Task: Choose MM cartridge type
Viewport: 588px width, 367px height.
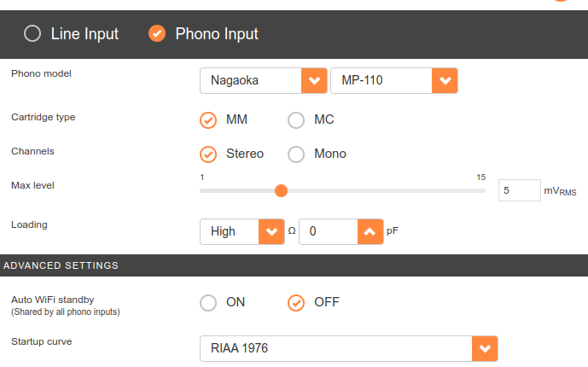Action: 208,120
